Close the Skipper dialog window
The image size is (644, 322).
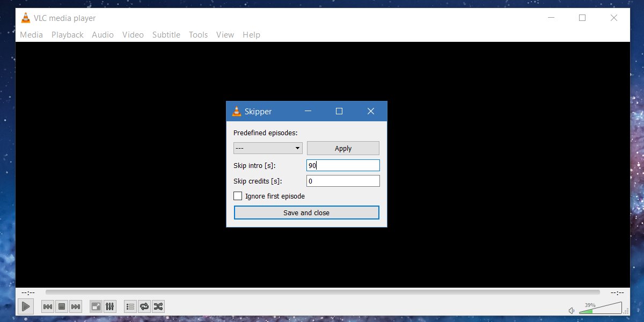[x=370, y=111]
